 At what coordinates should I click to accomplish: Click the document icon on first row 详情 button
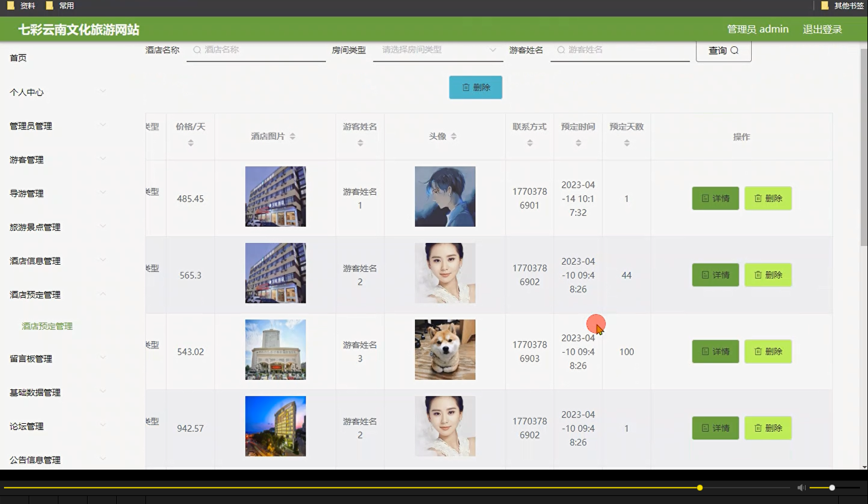click(706, 198)
